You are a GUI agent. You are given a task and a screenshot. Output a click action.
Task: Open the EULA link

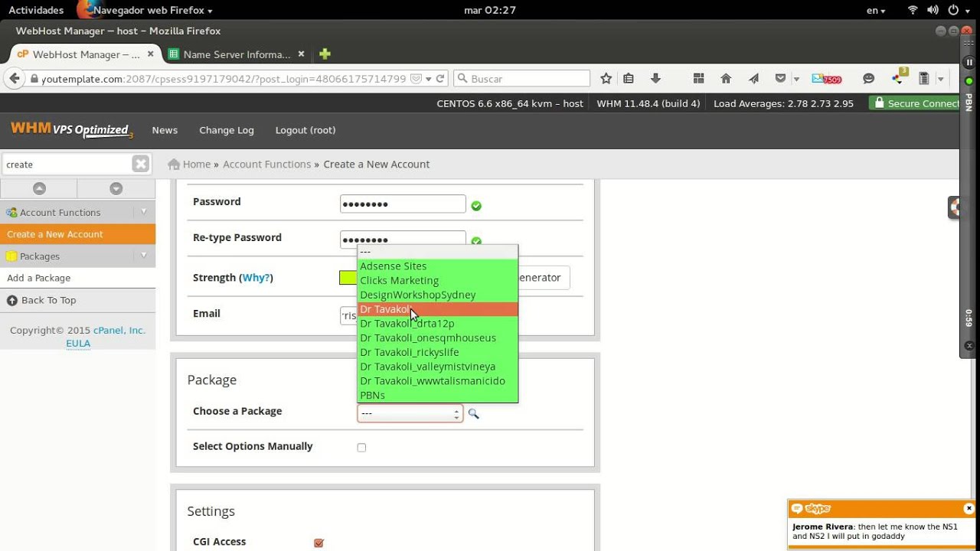78,344
